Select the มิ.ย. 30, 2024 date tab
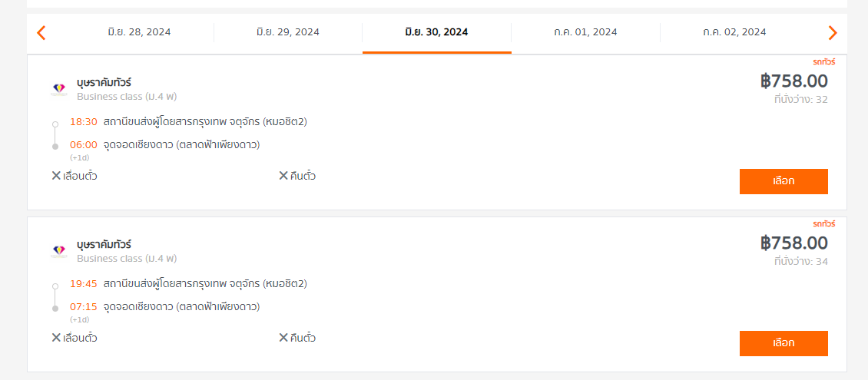 click(x=437, y=32)
